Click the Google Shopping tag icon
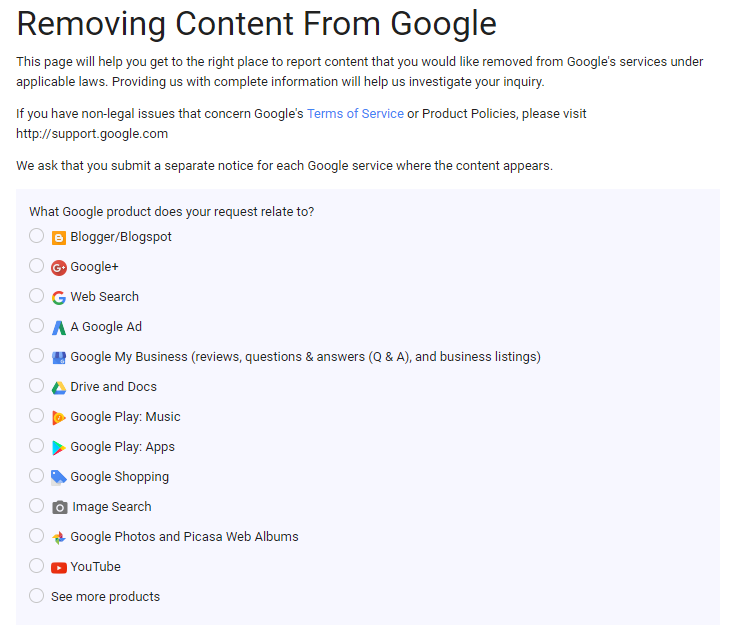The height and width of the screenshot is (642, 739). [x=59, y=478]
